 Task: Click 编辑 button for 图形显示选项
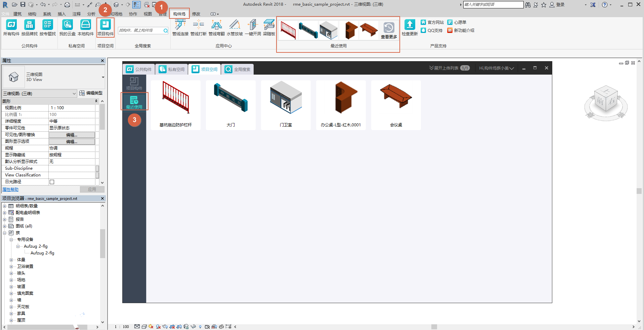click(72, 141)
